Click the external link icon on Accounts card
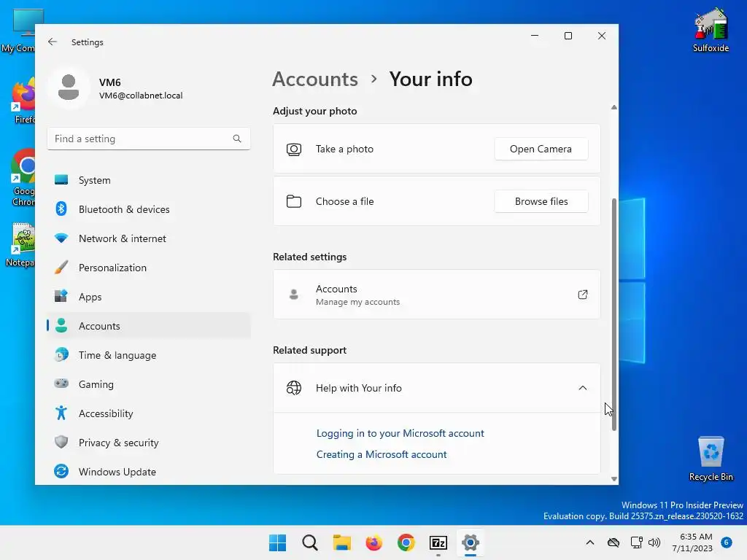747x560 pixels. [x=583, y=295]
